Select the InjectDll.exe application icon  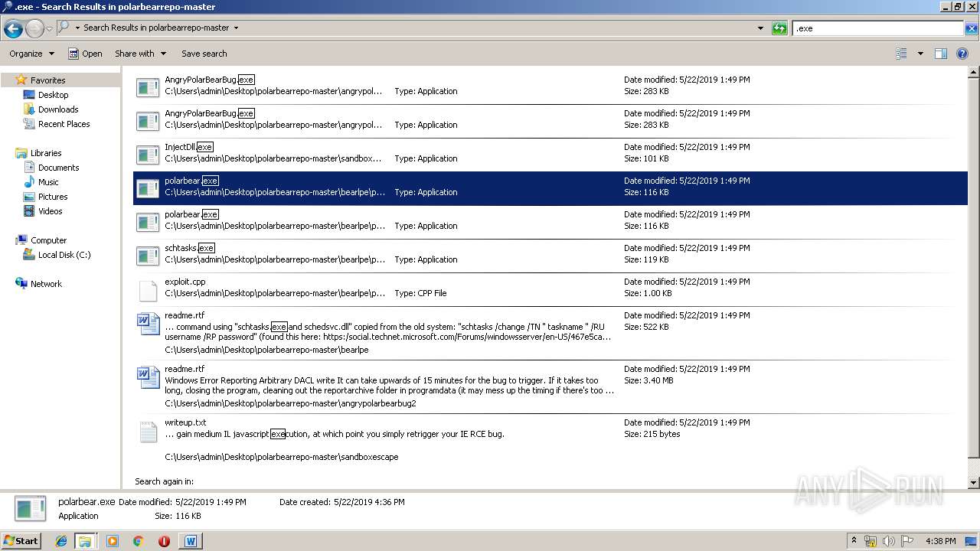[x=148, y=153]
